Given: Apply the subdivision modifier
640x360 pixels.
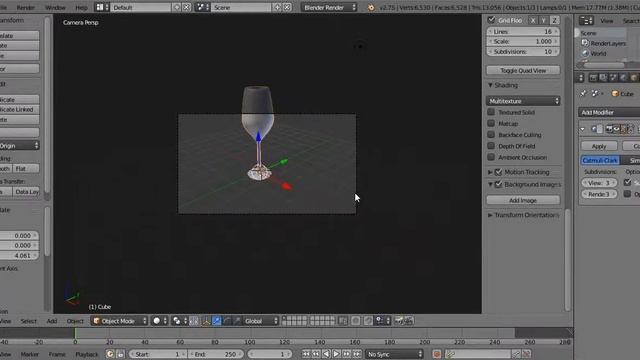Looking at the screenshot, I should [x=599, y=146].
